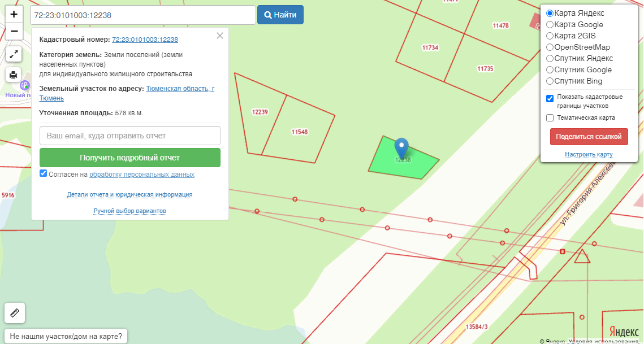Click the Яндекс logo on the map
The height and width of the screenshot is (344, 644).
pos(624,332)
